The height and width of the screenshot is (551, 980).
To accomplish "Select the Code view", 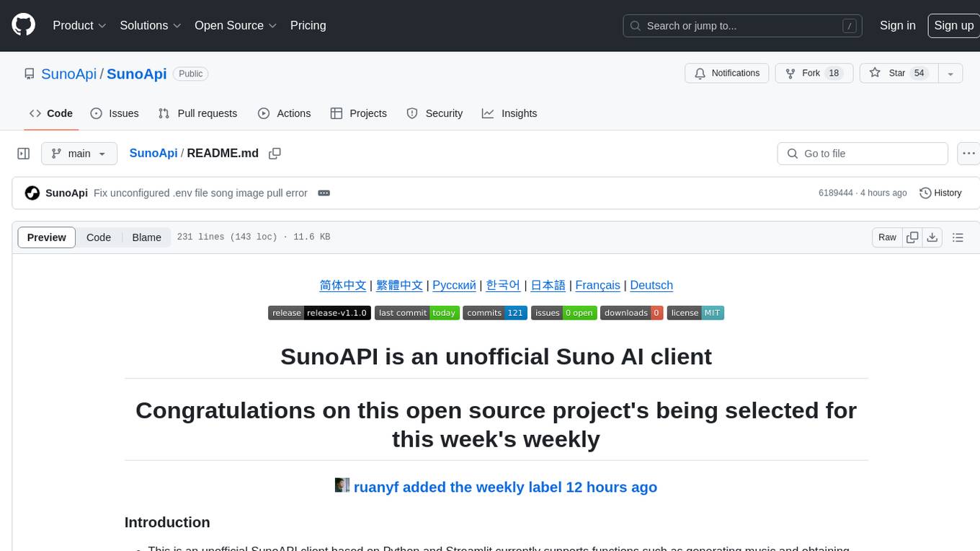I will tap(99, 237).
